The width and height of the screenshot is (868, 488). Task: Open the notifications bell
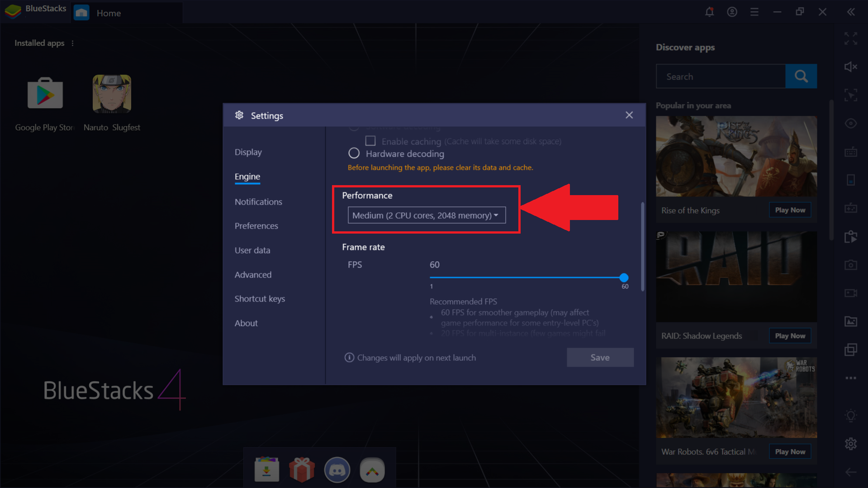click(x=709, y=12)
